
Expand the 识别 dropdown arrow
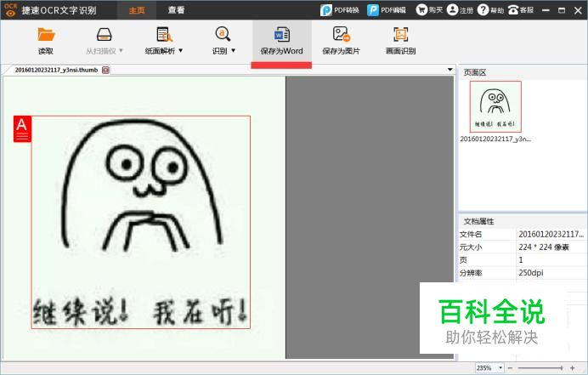point(233,51)
